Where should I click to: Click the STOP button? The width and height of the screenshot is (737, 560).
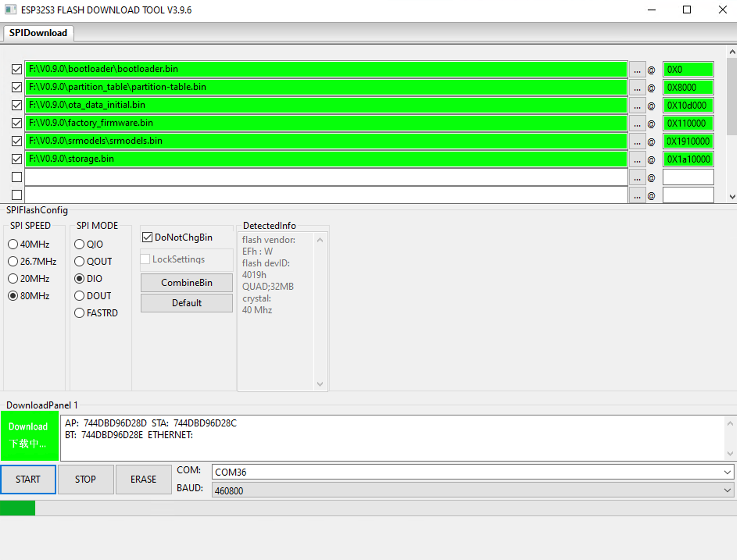point(86,479)
